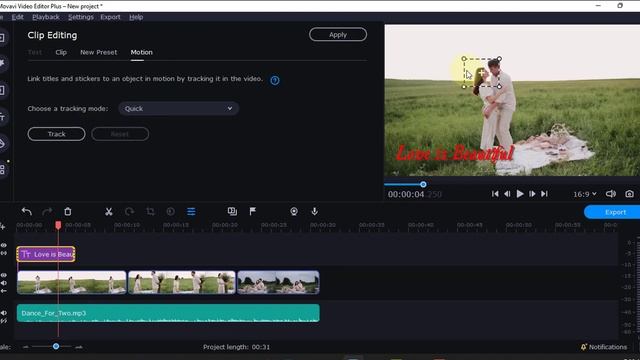Add a track with plus icon
This screenshot has width=640, height=360.
coord(2,226)
